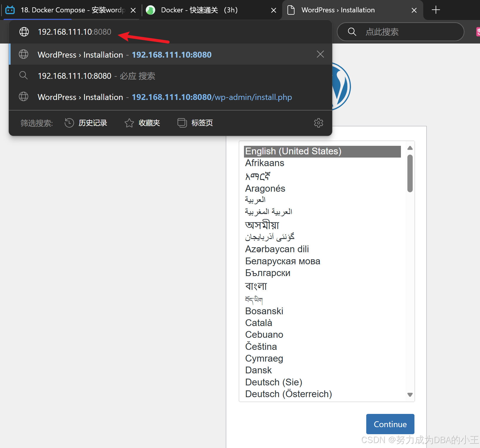The width and height of the screenshot is (480, 448).
Task: Click the WordPress logo
Action: (x=341, y=86)
